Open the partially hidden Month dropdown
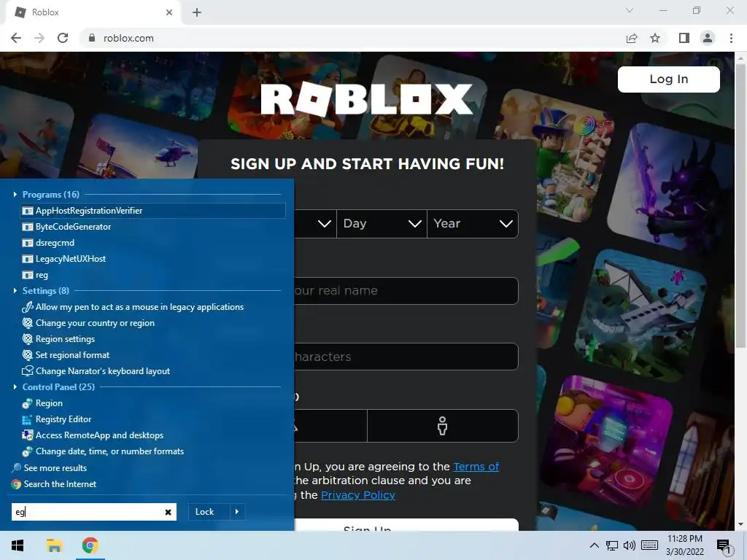The image size is (747, 560). [315, 223]
